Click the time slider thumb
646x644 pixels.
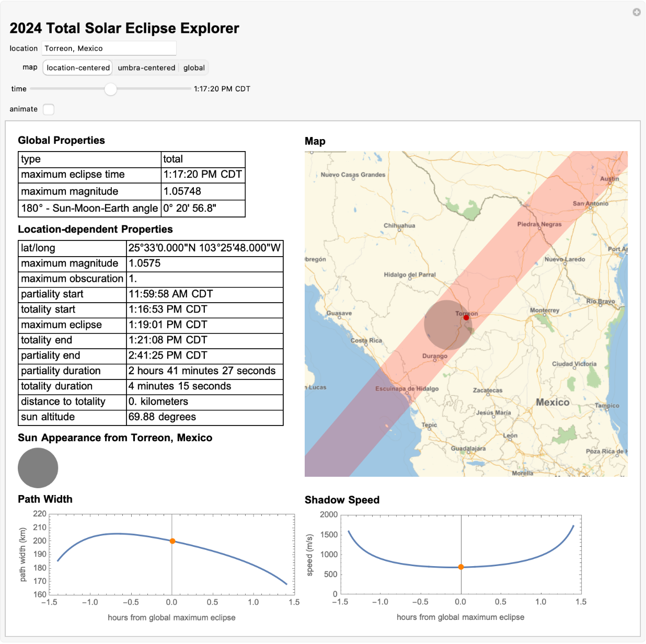[110, 89]
